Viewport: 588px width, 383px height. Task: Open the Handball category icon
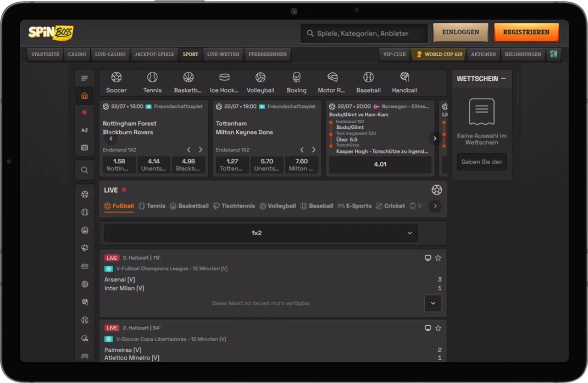[x=405, y=77]
